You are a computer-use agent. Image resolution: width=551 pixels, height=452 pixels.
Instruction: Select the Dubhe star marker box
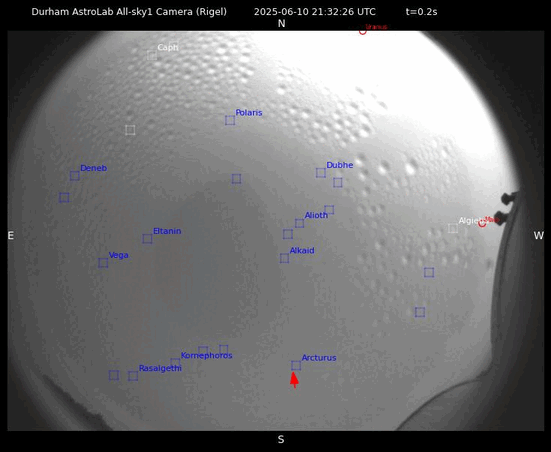point(320,173)
